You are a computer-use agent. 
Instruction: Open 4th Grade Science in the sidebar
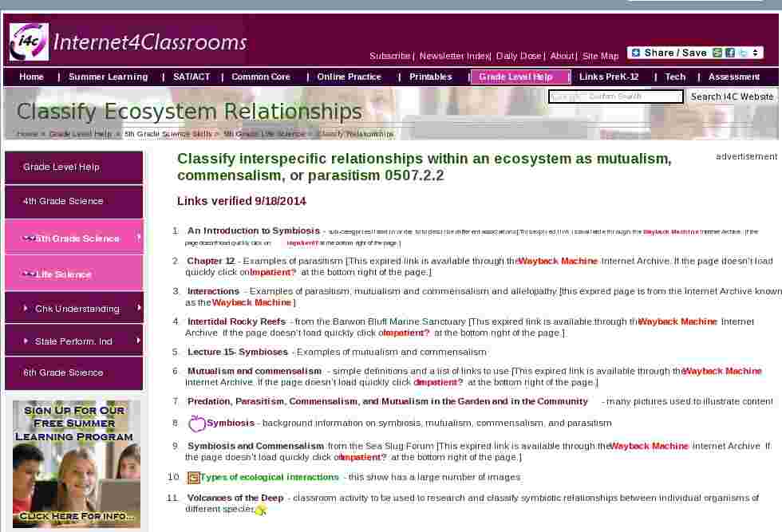point(73,202)
